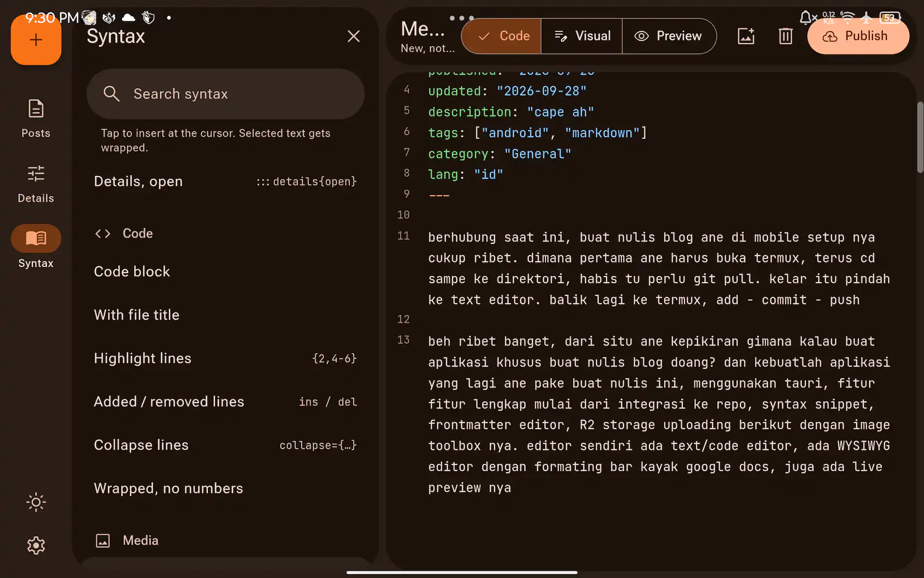Open the Posts section in the sidebar
Image resolution: width=924 pixels, height=578 pixels.
tap(36, 118)
